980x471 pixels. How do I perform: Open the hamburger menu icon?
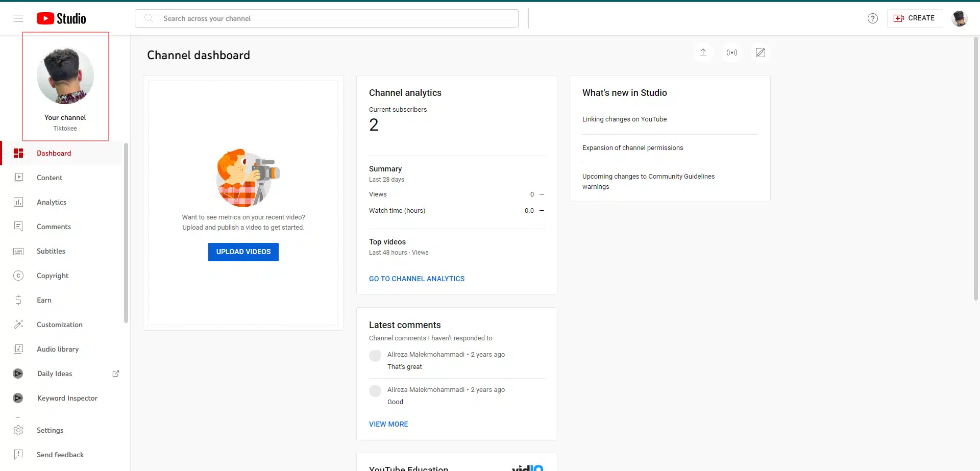point(18,18)
